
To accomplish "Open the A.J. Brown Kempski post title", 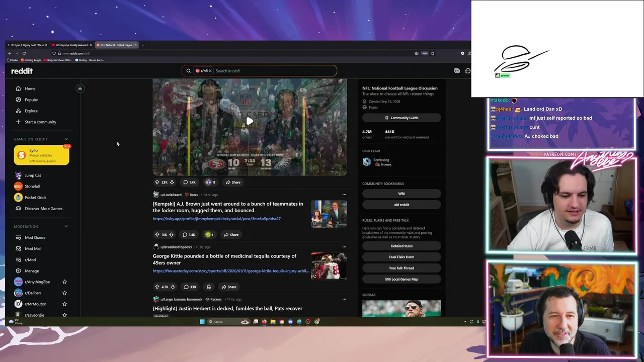I will pyautogui.click(x=228, y=207).
